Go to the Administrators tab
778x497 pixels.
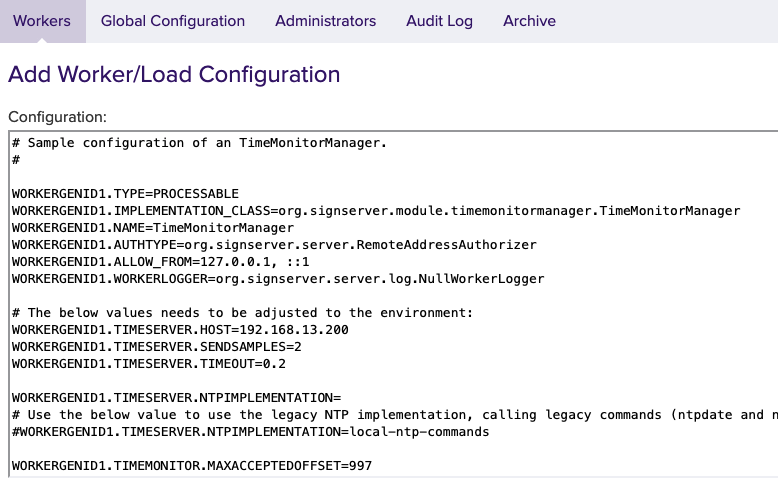(x=325, y=21)
